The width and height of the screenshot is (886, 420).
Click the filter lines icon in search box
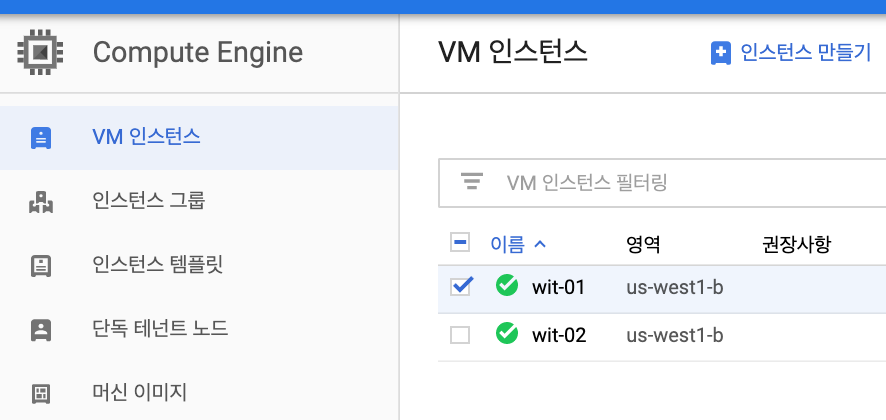[472, 182]
